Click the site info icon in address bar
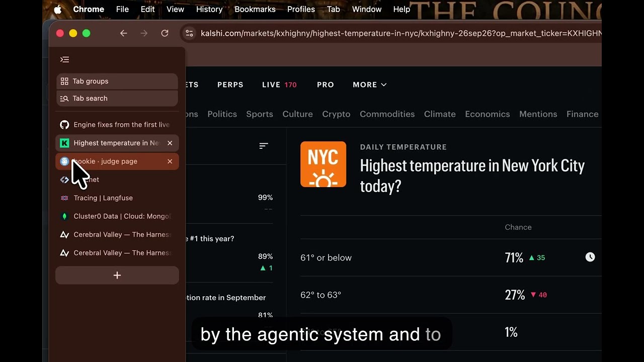Screen dimensions: 644x362 point(189,33)
